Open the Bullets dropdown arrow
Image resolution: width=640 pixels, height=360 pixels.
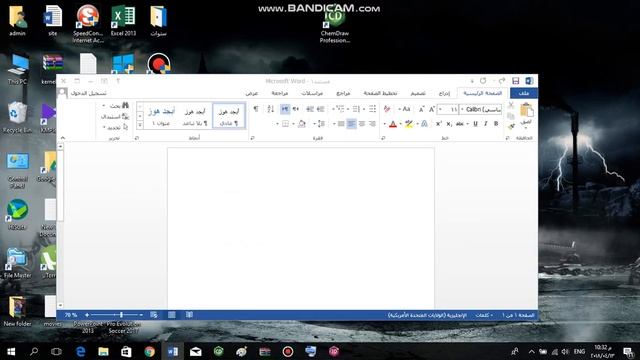[364, 109]
